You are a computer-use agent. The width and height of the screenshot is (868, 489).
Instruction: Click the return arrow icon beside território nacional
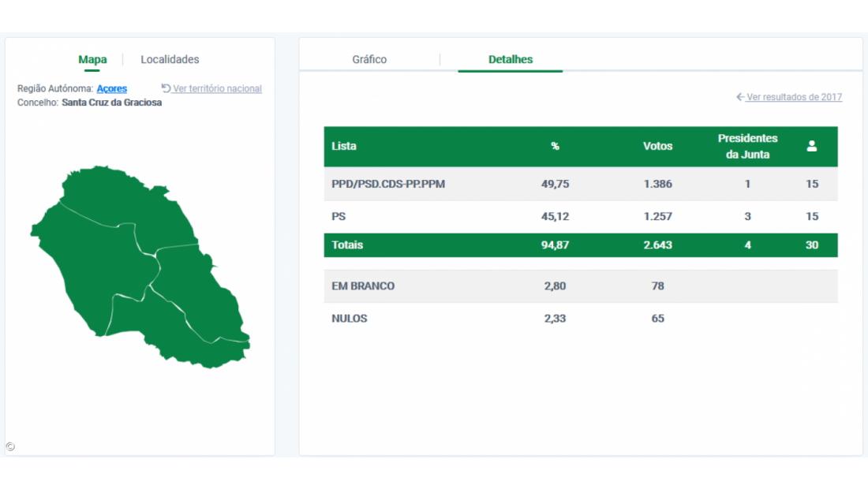(166, 88)
